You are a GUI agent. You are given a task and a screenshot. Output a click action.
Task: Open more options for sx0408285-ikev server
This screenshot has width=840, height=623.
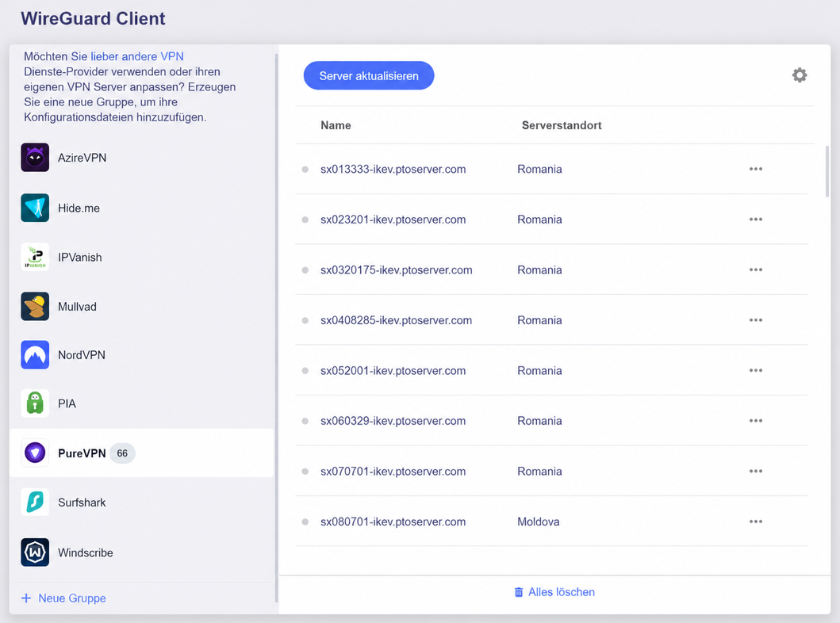pos(755,320)
